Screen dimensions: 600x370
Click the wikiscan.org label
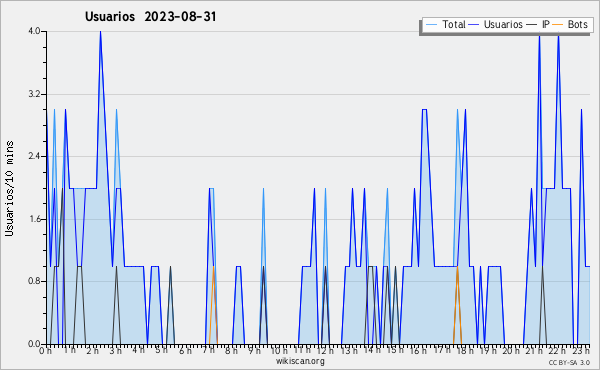coord(300,361)
